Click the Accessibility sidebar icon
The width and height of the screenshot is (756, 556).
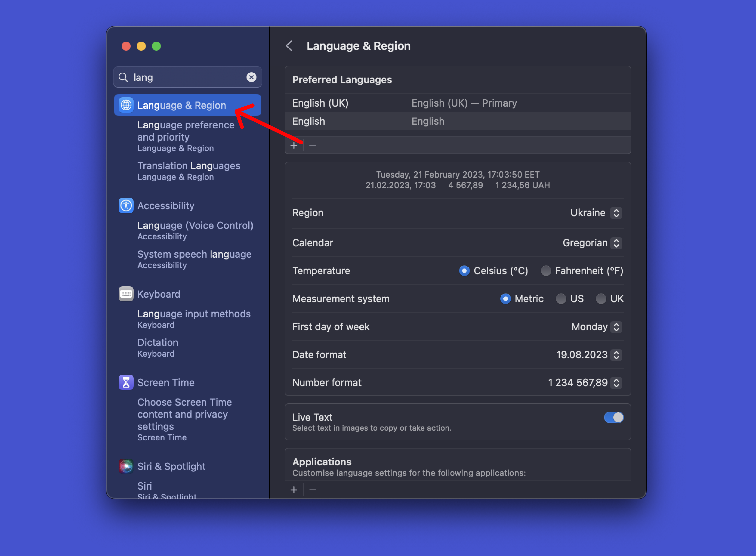click(126, 206)
